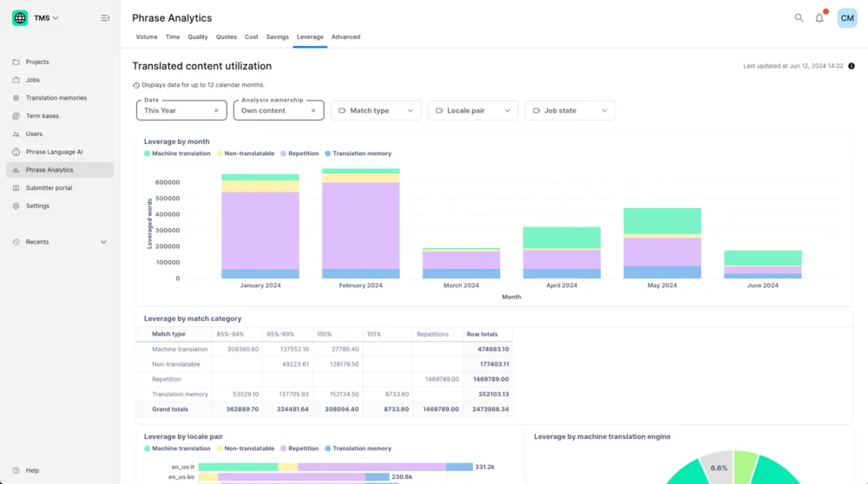Toggle Repetition in the locale pair legend
Image resolution: width=868 pixels, height=484 pixels.
[x=299, y=448]
